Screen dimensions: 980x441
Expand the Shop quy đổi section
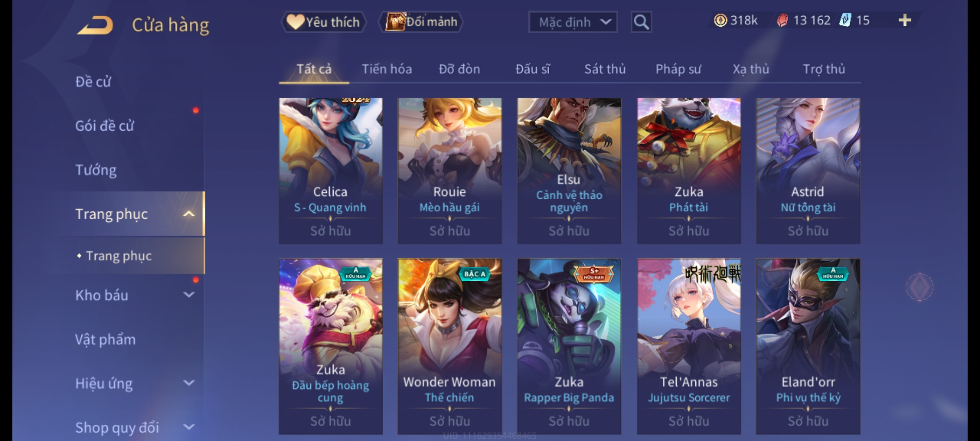pos(189,427)
